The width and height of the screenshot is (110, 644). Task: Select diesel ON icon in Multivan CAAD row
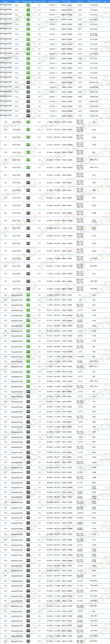28,251
